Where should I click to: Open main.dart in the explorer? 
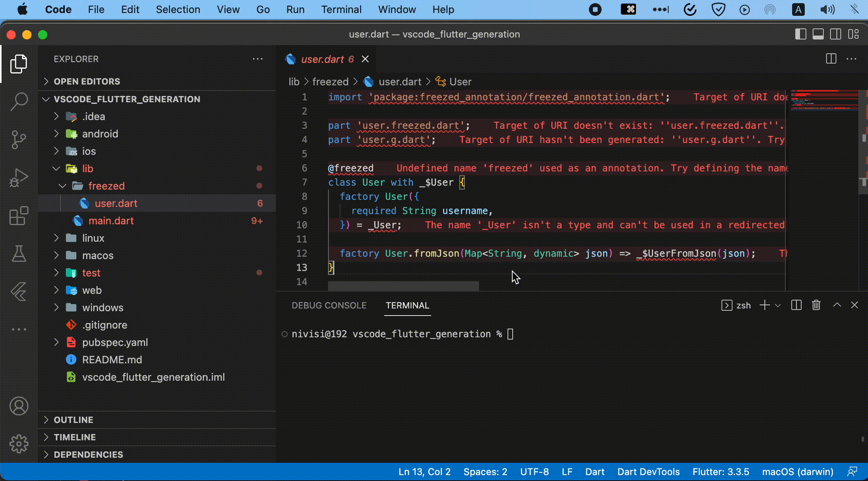tap(111, 221)
